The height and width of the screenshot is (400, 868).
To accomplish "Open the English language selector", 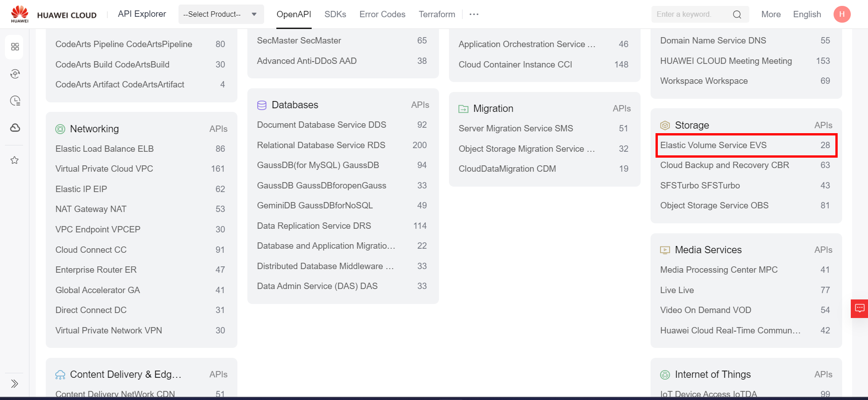I will click(807, 14).
